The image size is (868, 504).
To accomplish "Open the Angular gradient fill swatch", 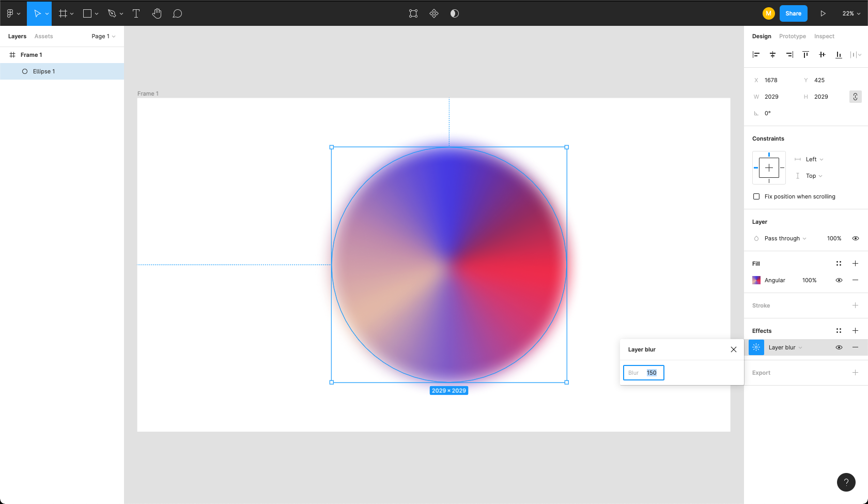I will pos(756,280).
